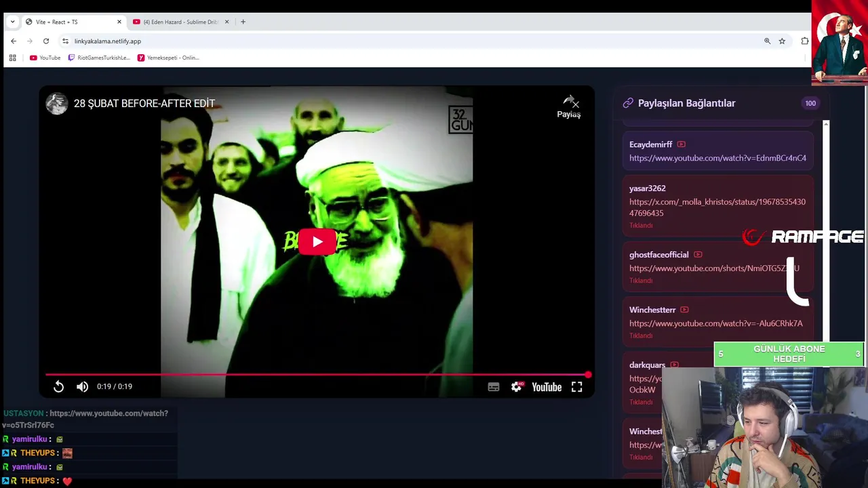Click the GÜNLÜK ABONE HEDEFİ goal bar
This screenshot has width=868, height=488.
tap(789, 354)
